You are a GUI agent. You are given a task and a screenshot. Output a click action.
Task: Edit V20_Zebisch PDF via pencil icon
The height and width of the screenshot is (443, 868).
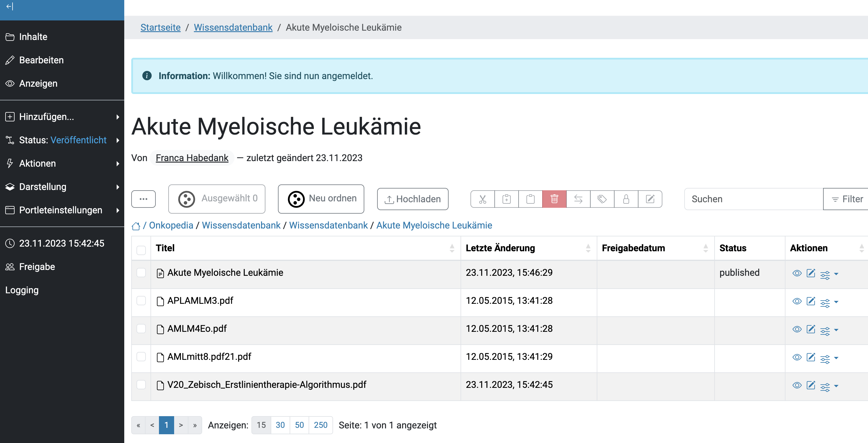pyautogui.click(x=811, y=385)
